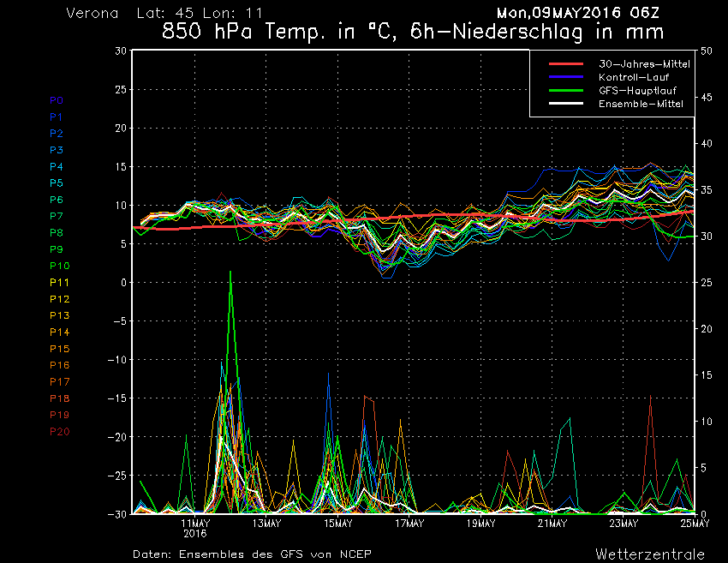Click the P13 ensemble member label
728x563 pixels.
(x=59, y=315)
